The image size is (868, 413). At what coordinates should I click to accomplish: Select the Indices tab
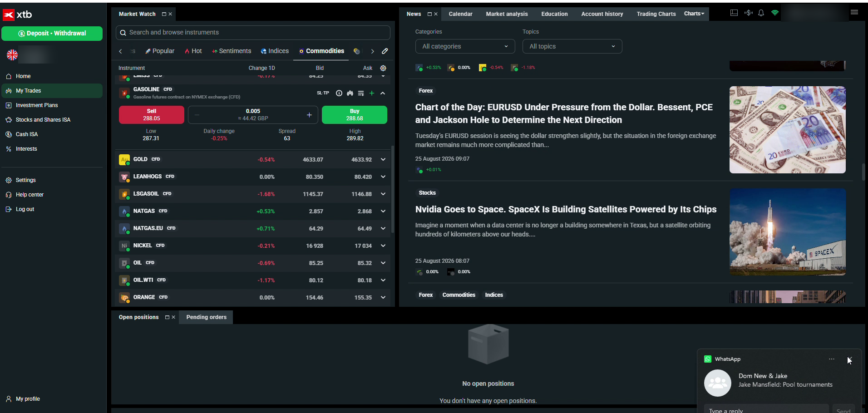click(x=275, y=51)
